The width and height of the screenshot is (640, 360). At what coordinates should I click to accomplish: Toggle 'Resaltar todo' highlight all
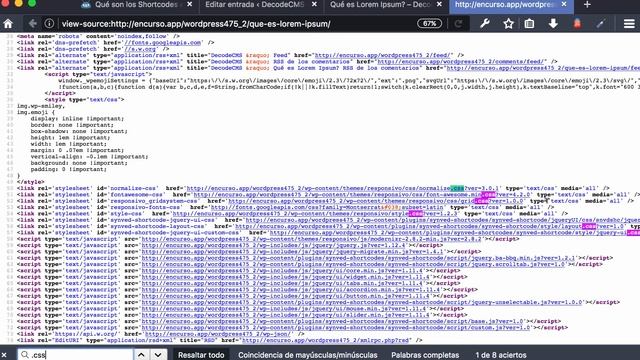[201, 355]
